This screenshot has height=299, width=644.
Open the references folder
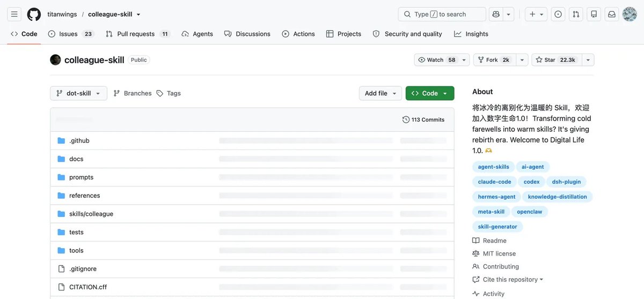tap(84, 196)
